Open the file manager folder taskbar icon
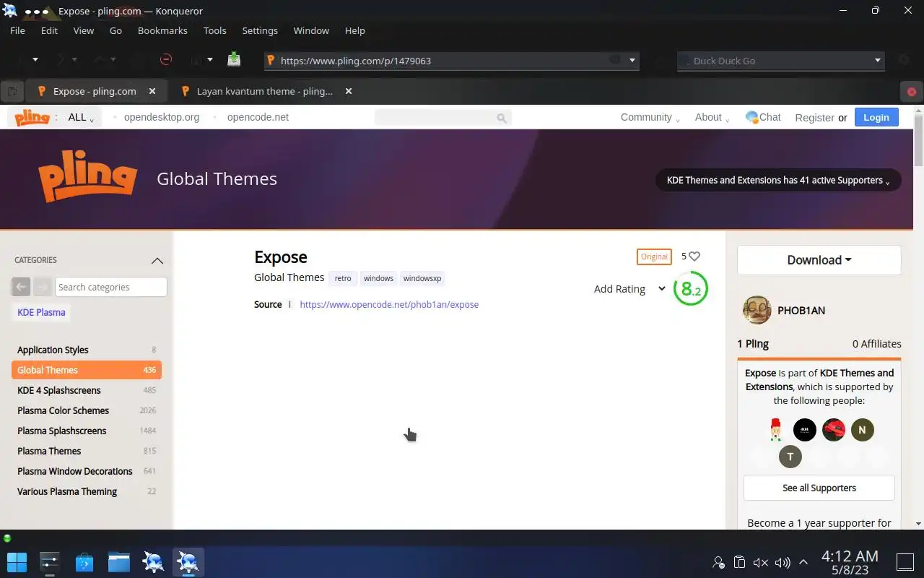Image resolution: width=924 pixels, height=578 pixels. coord(119,562)
